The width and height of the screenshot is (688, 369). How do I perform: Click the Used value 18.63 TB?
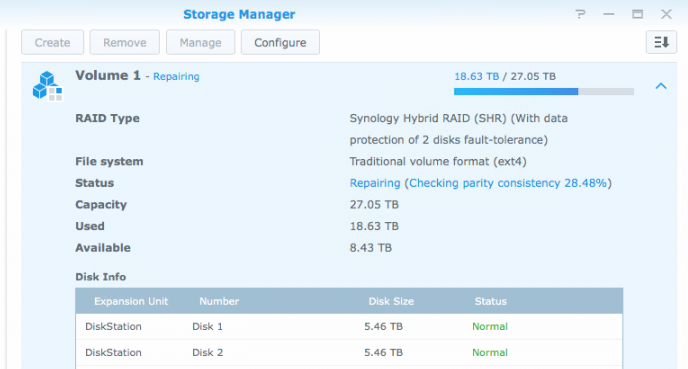pos(374,226)
